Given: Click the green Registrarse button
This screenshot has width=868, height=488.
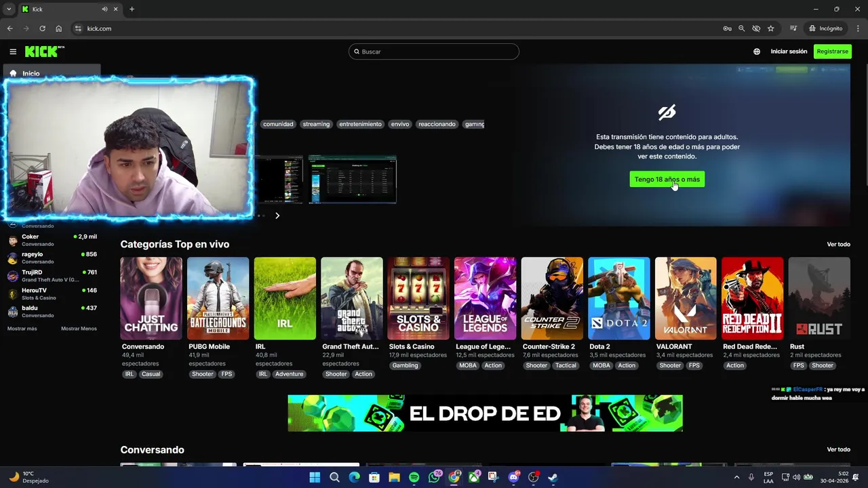Looking at the screenshot, I should tap(832, 52).
